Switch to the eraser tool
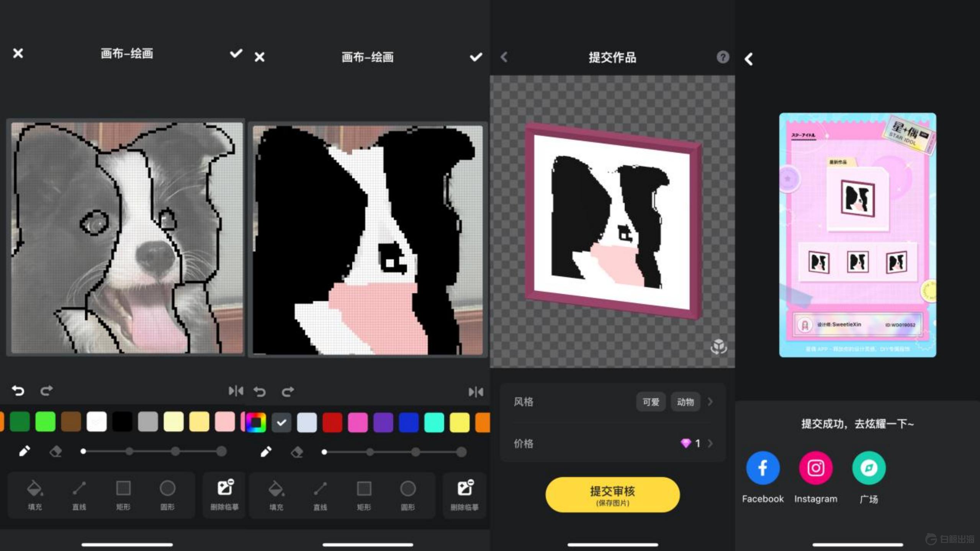The image size is (980, 551). tap(56, 452)
